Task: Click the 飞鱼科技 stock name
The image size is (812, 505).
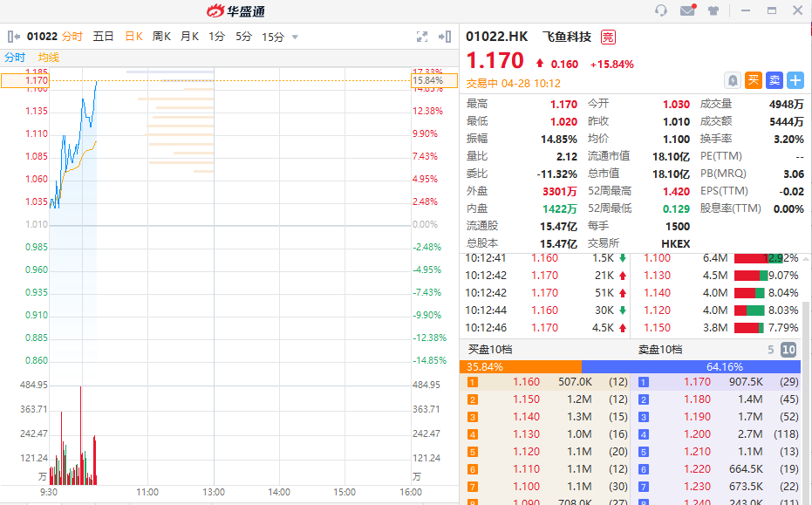Action: [567, 37]
